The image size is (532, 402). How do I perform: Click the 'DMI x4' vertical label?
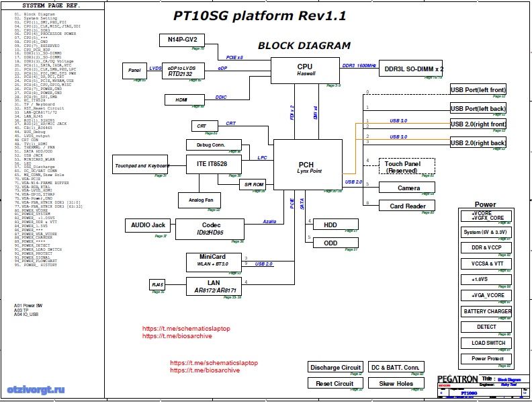pos(315,113)
